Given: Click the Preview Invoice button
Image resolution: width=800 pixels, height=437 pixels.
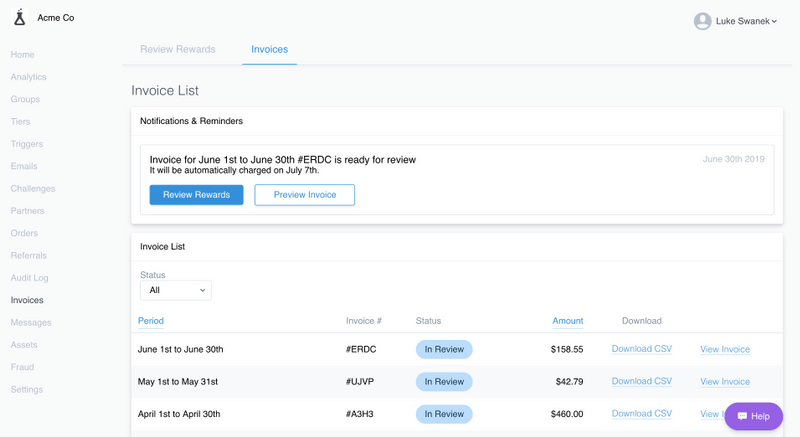Looking at the screenshot, I should coord(304,195).
